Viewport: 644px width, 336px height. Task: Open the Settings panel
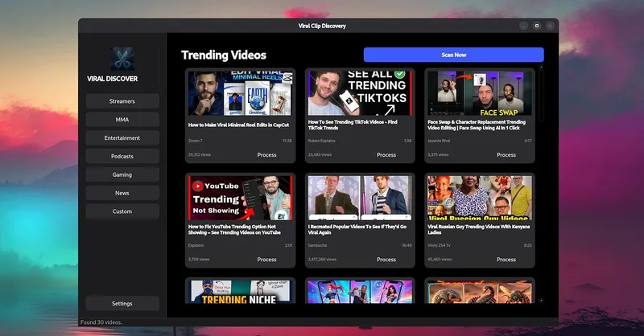(x=122, y=304)
